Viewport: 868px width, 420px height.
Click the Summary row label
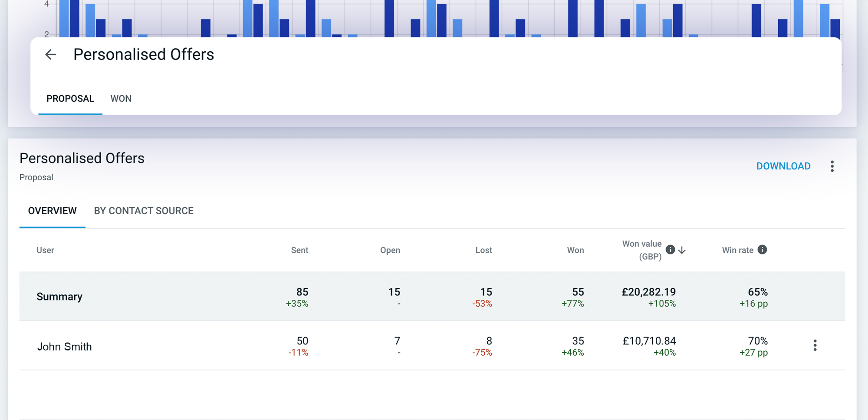click(x=59, y=297)
